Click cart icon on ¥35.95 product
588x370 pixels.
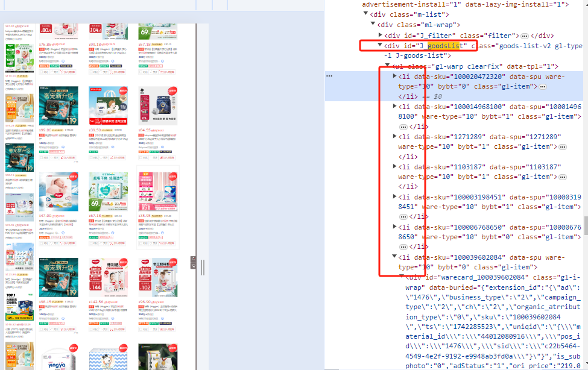point(160,243)
